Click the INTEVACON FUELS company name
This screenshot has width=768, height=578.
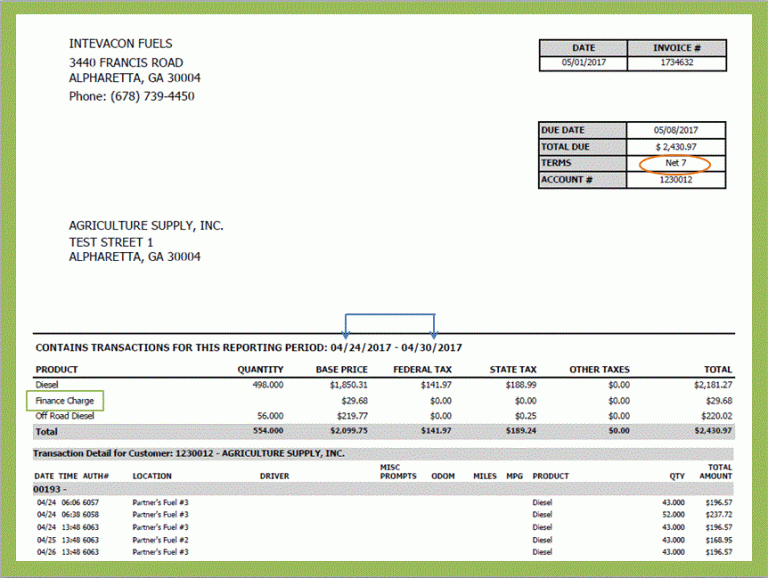[120, 44]
